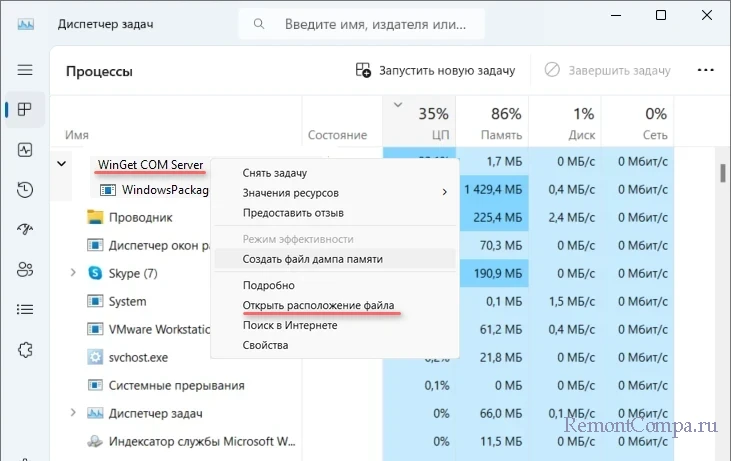Viewport: 731px width, 461px height.
Task: Collapse the WinGet COM Server group
Action: pyautogui.click(x=62, y=164)
